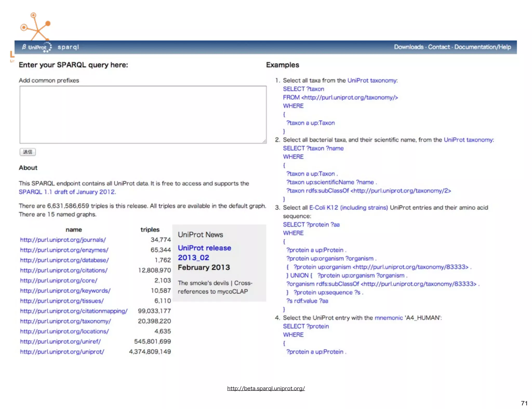Open the tissues named graph link
This screenshot has height=409, width=532.
(62, 301)
